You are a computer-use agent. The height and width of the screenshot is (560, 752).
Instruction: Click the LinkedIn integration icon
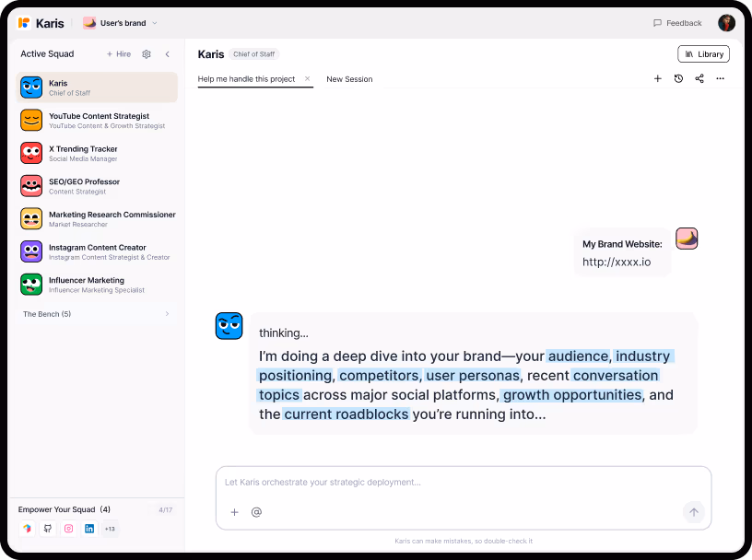tap(89, 529)
